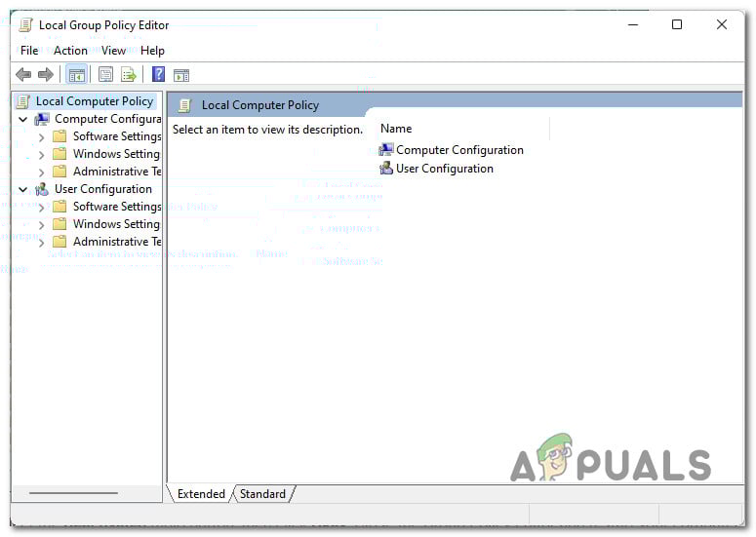Image resolution: width=756 pixels, height=537 pixels.
Task: Click folder icon of Windows Settings under Computer Configuration
Action: [60, 154]
